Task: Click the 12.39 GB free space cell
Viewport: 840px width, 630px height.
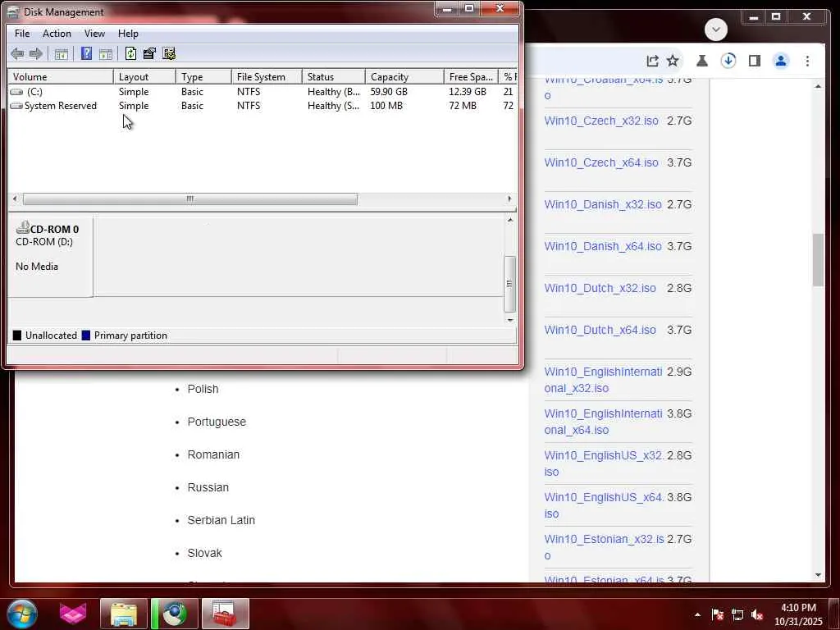Action: (x=468, y=92)
